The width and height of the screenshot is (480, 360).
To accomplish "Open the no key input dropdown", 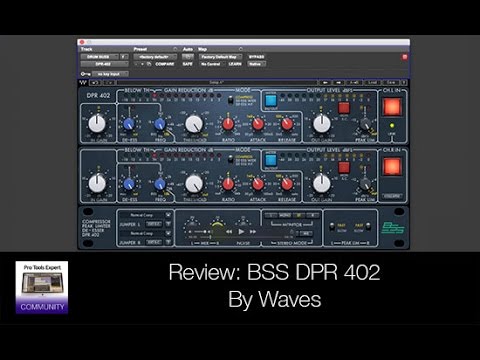I will 110,74.
